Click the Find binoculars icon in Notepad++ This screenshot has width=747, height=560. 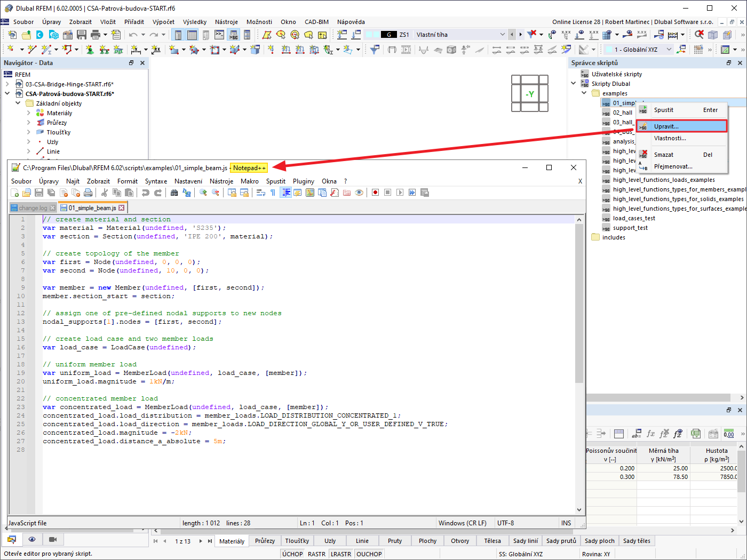(174, 193)
